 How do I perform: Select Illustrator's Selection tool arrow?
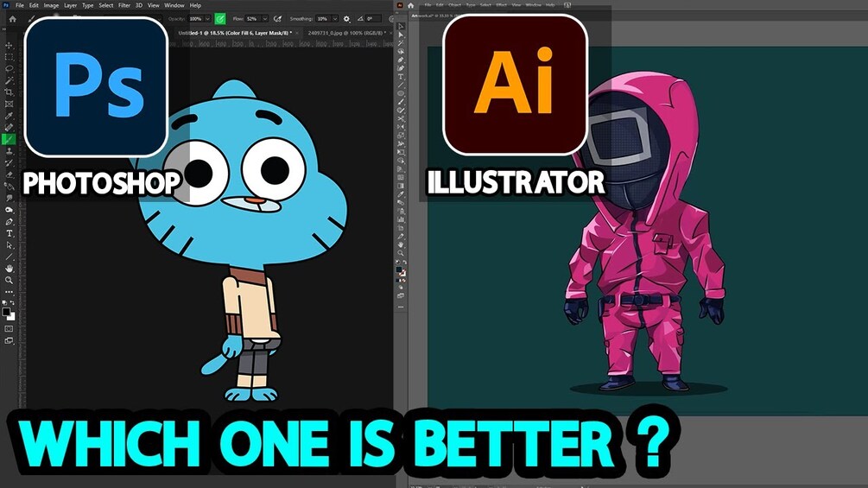pyautogui.click(x=401, y=26)
